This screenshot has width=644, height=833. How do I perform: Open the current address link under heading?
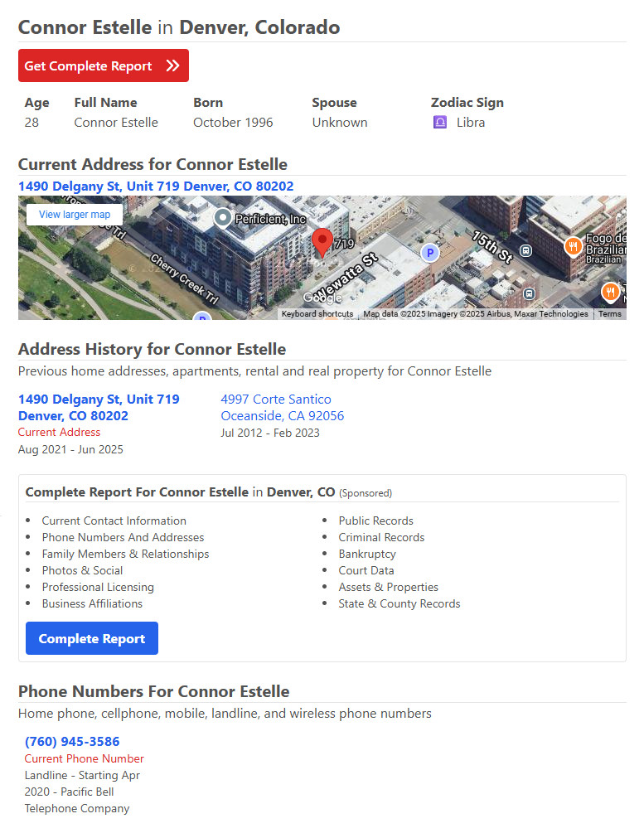pos(156,186)
